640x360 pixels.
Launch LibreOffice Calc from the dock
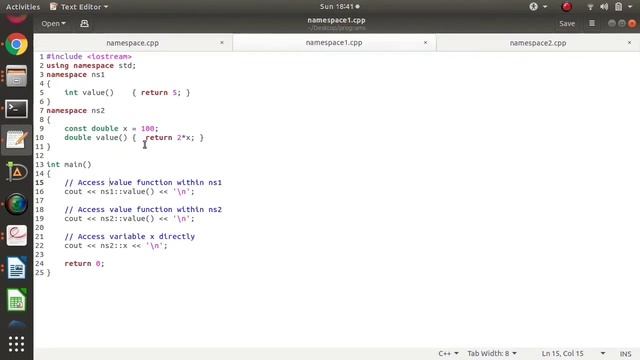coord(16,300)
